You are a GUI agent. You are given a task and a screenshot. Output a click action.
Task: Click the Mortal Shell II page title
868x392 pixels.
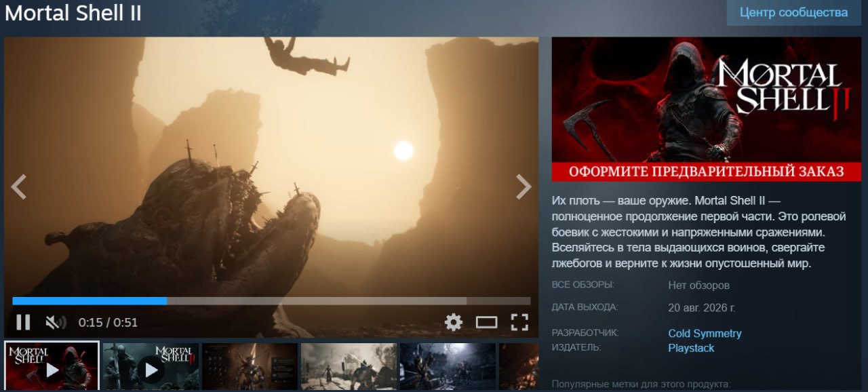(73, 14)
